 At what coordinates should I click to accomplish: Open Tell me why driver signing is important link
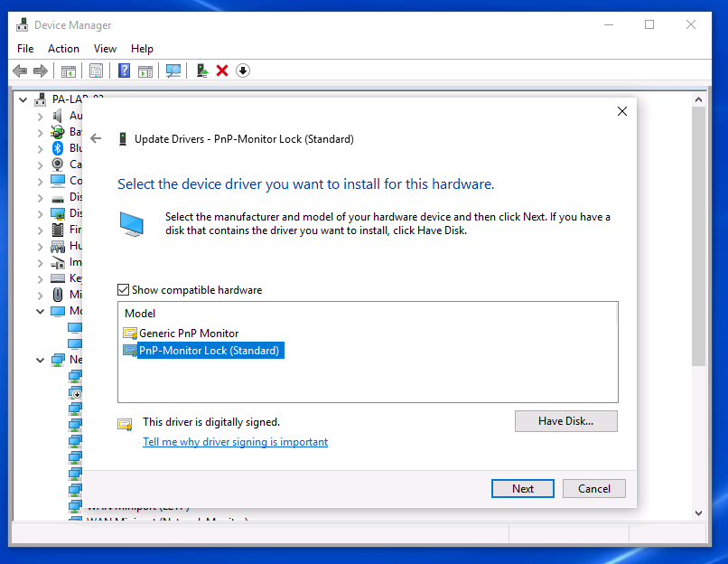click(235, 442)
